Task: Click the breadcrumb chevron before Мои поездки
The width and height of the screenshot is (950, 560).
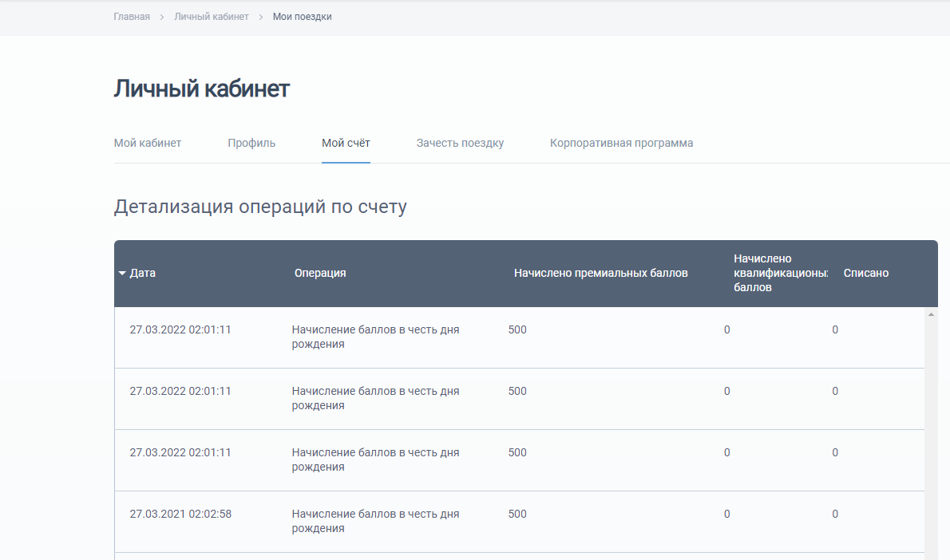Action: pyautogui.click(x=261, y=17)
